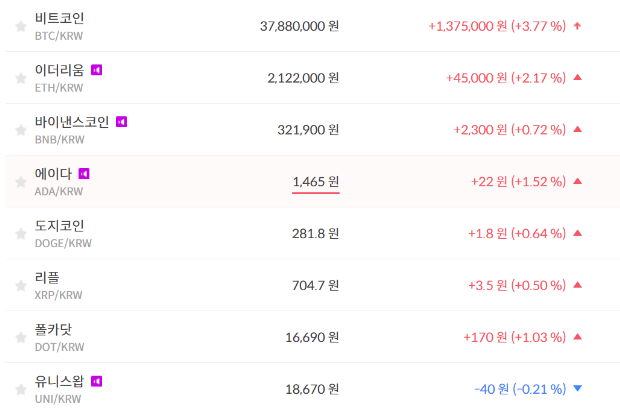Click the star icon beside ADA/KRW
This screenshot has height=413, width=620.
[x=21, y=182]
